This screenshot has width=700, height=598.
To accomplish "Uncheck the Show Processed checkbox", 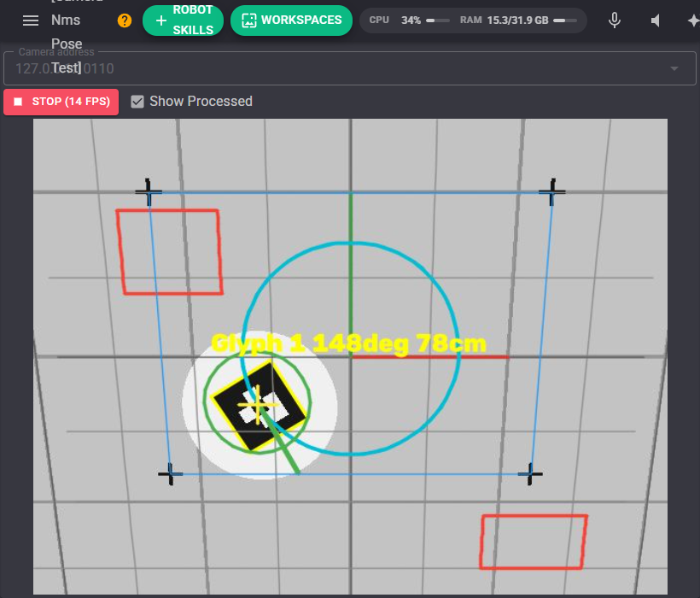I will (x=137, y=102).
